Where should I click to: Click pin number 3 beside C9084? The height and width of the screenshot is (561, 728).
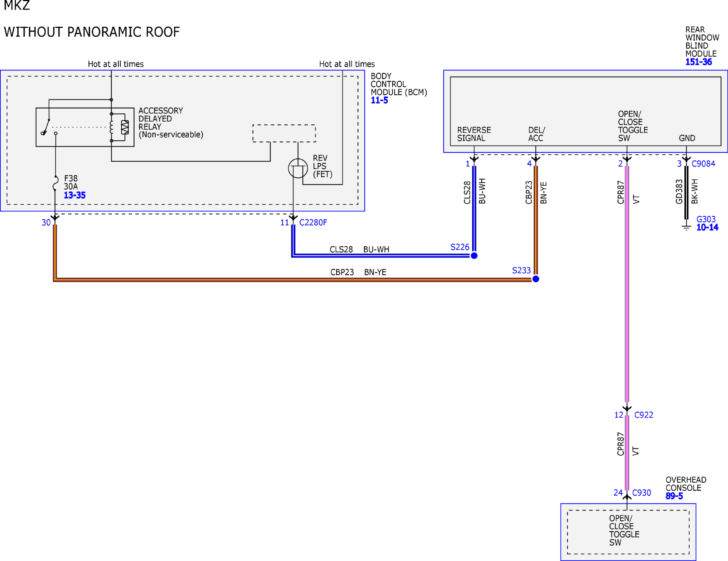[x=679, y=164]
